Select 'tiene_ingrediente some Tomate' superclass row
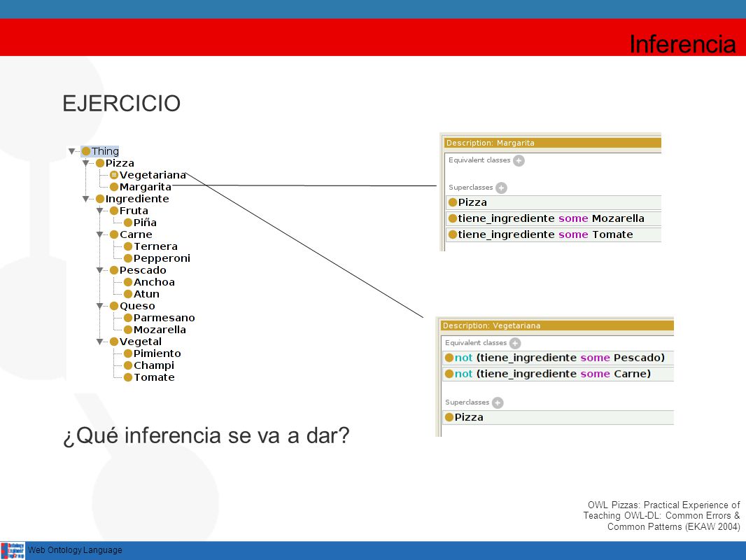 pyautogui.click(x=554, y=234)
